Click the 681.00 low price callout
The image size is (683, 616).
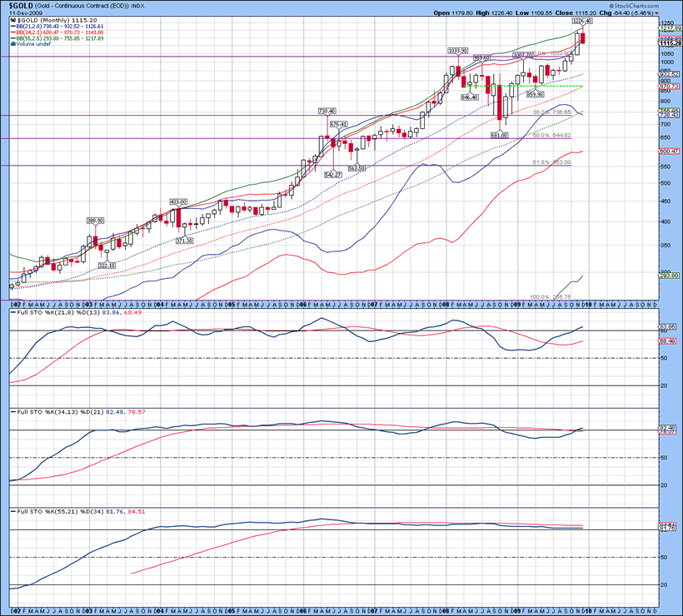pos(499,134)
